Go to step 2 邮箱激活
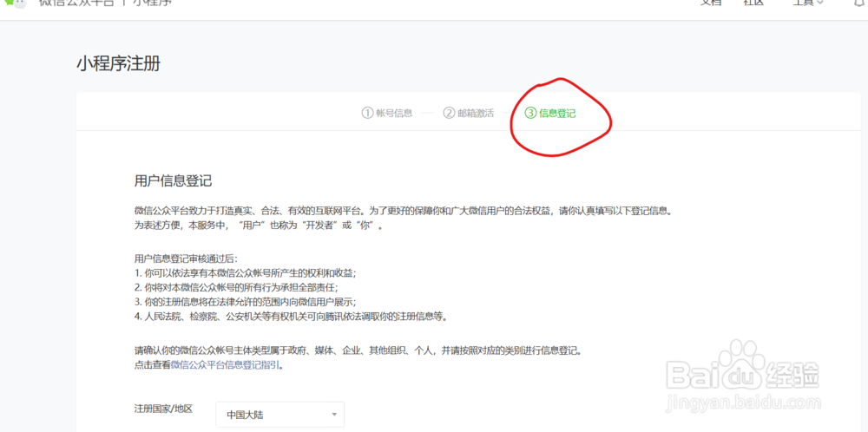 [x=469, y=114]
